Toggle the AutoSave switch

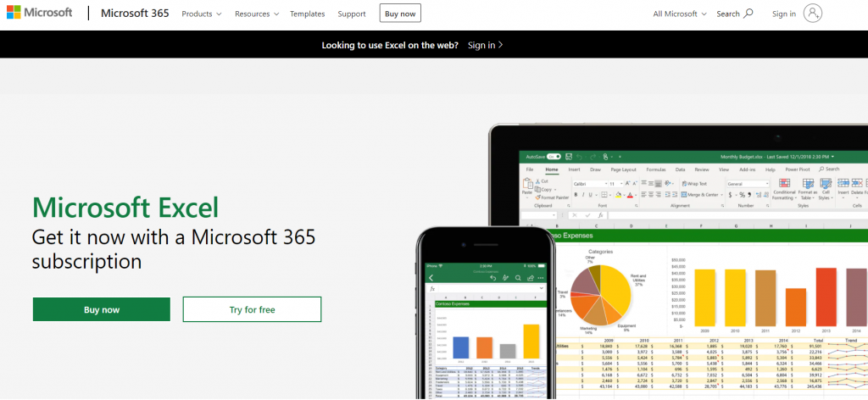tap(554, 157)
